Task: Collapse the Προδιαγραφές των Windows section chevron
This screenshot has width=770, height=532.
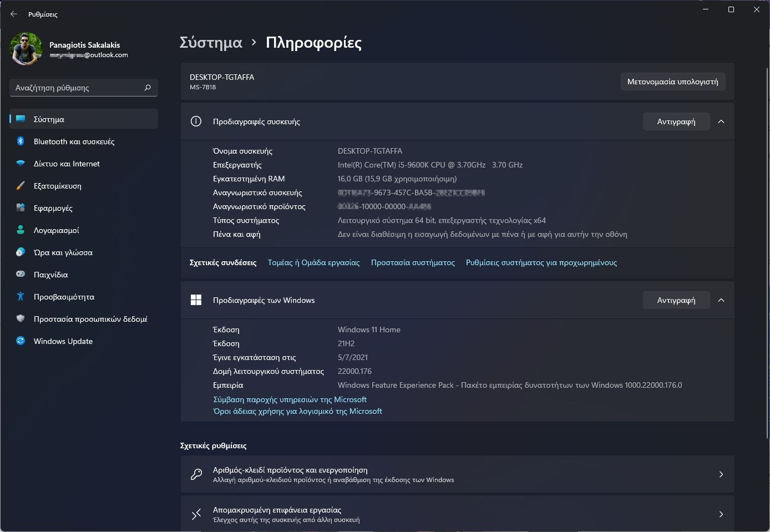Action: [721, 300]
